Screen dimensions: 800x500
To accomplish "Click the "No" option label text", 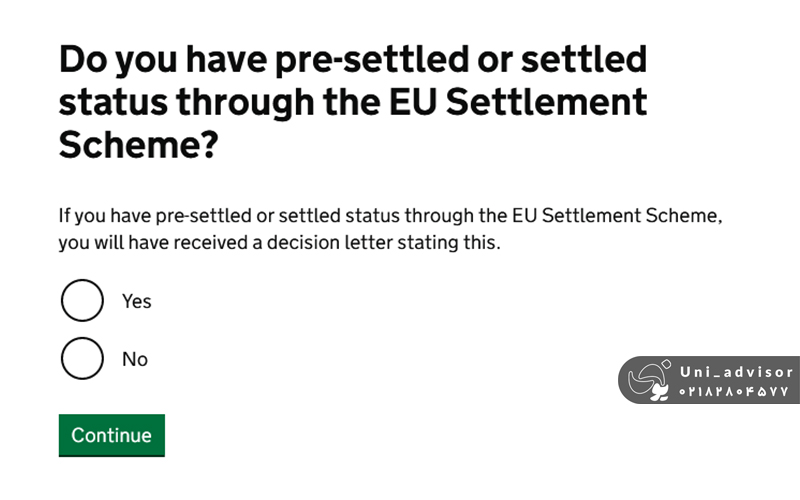I will point(134,358).
